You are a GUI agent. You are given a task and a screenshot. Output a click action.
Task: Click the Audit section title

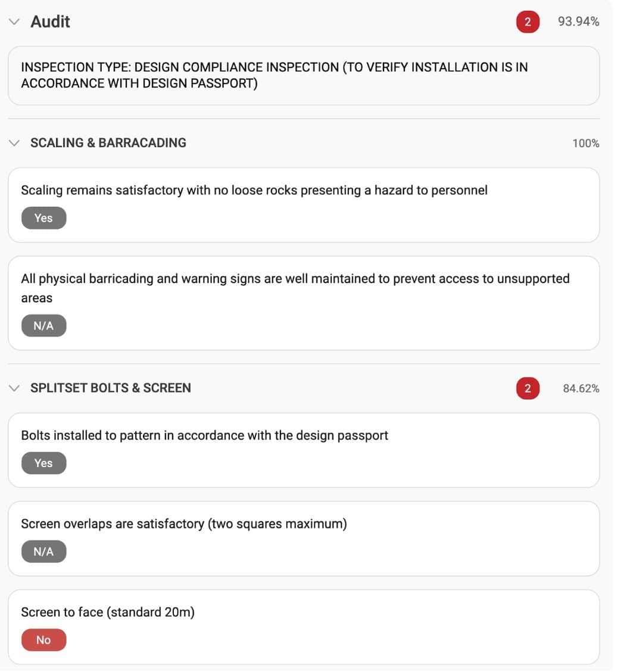[51, 22]
